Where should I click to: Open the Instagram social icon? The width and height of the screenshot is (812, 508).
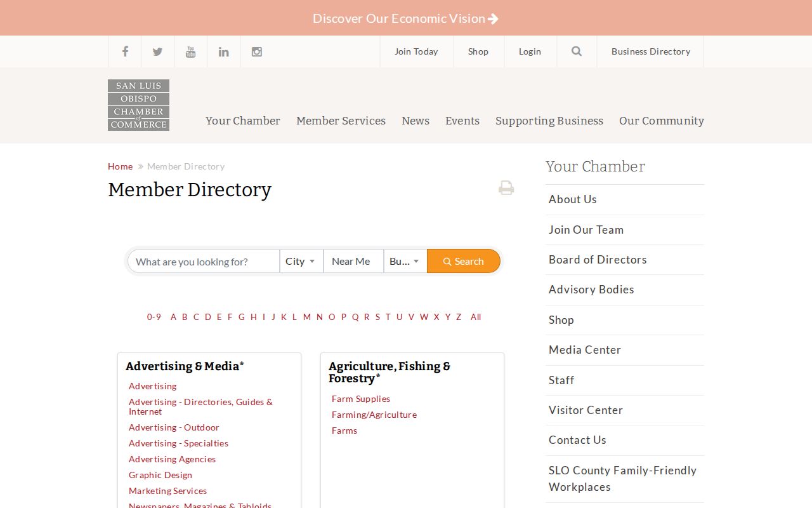coord(256,51)
